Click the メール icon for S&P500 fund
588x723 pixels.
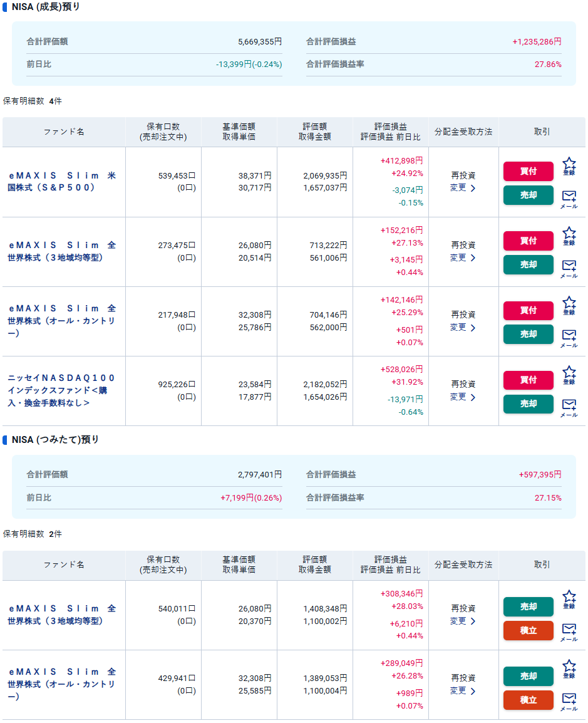569,198
